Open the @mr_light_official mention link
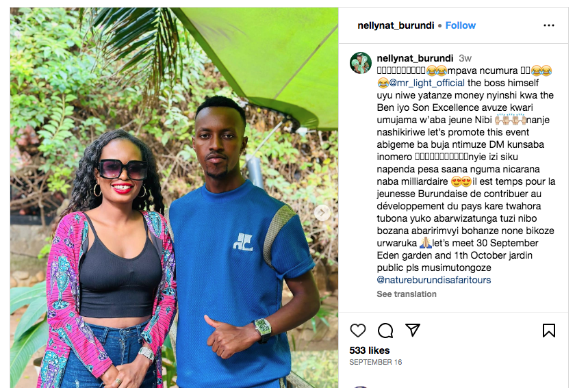 click(x=426, y=83)
